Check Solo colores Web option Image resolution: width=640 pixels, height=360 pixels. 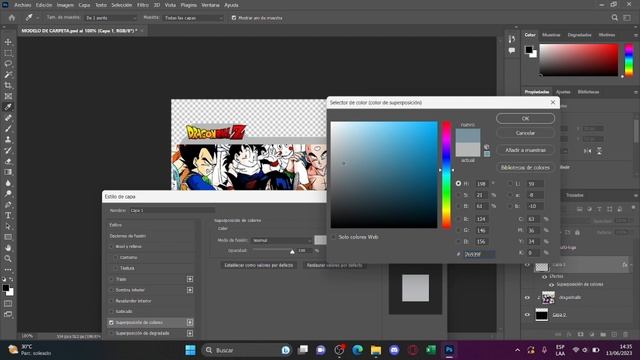coord(334,237)
